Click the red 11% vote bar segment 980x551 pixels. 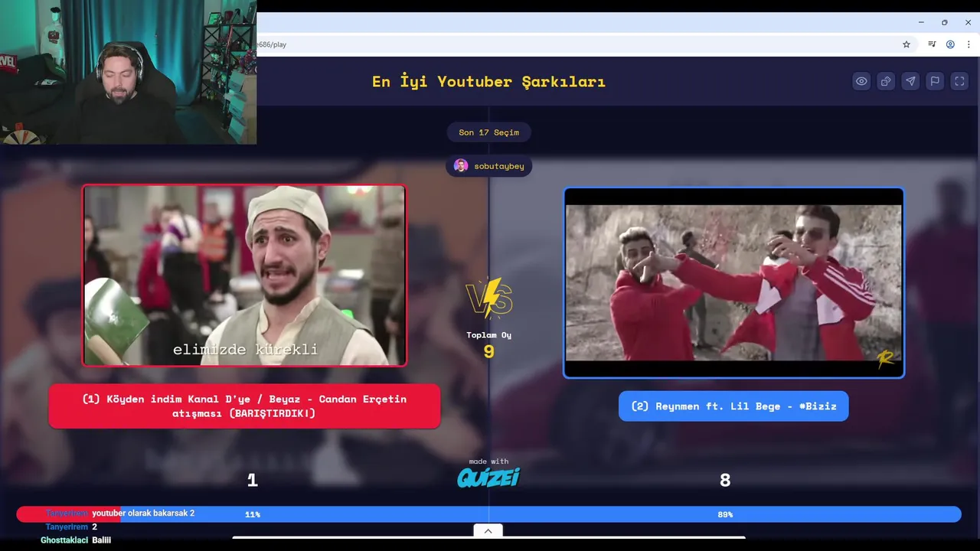(x=68, y=514)
